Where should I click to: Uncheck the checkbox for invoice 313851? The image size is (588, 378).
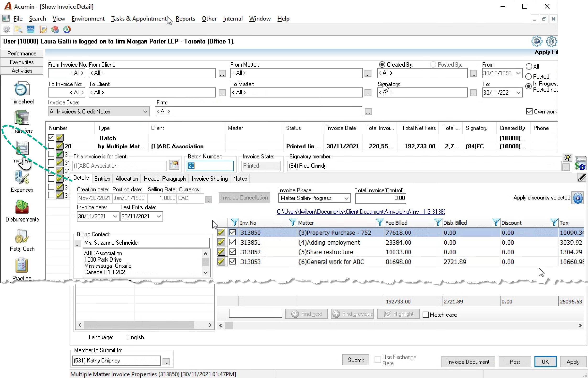(232, 242)
